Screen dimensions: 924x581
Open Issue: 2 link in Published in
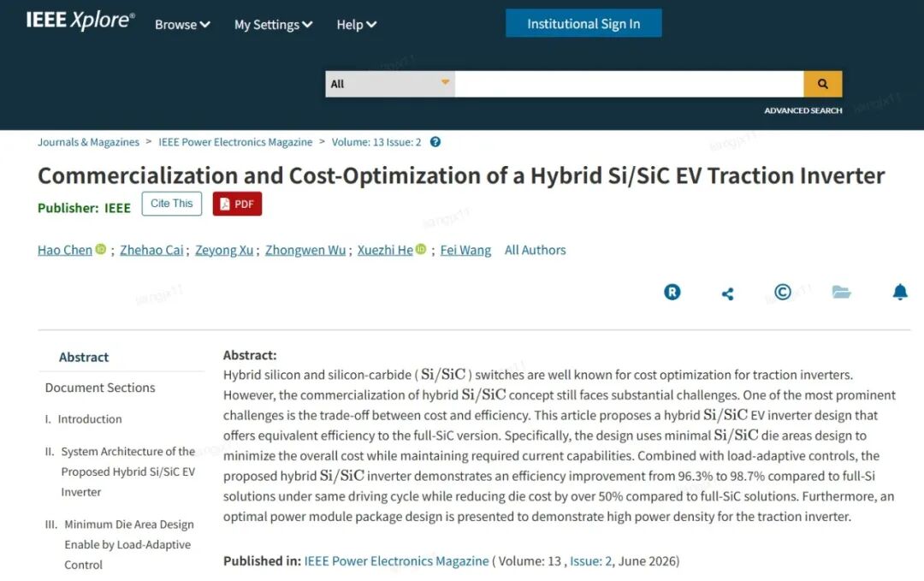pyautogui.click(x=590, y=561)
